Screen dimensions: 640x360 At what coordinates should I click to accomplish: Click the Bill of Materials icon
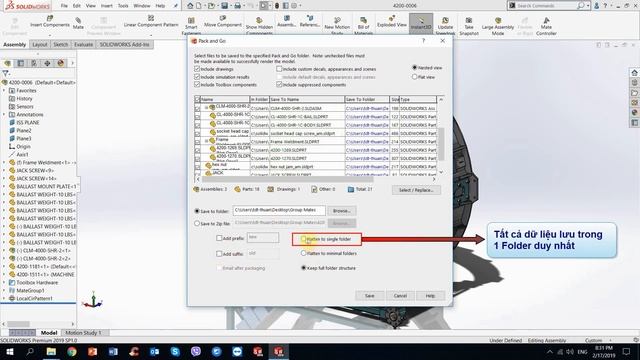(x=363, y=20)
